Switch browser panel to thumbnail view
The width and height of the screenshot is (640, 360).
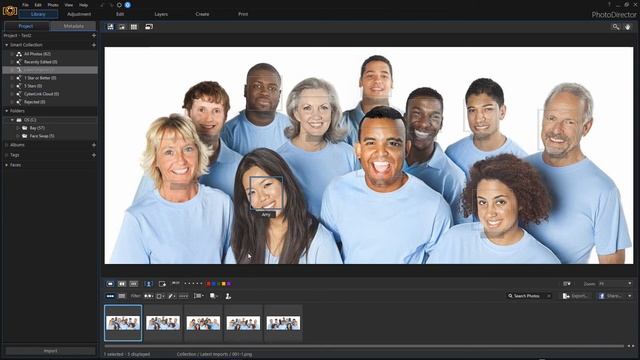tap(110, 296)
